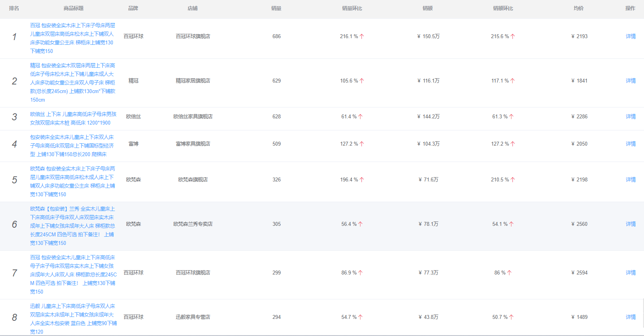The width and height of the screenshot is (644, 336).
Task: Click average price ¥ 2193
Action: (579, 36)
